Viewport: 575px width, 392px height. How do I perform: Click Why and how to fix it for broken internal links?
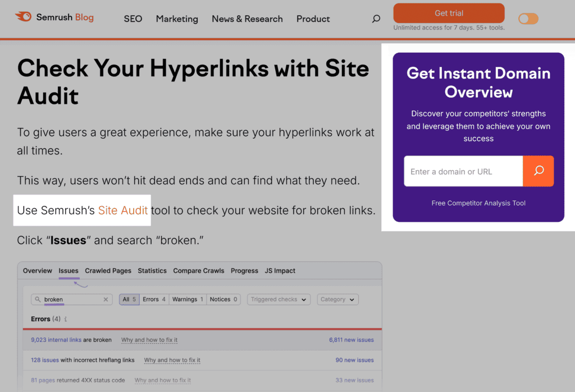point(149,340)
